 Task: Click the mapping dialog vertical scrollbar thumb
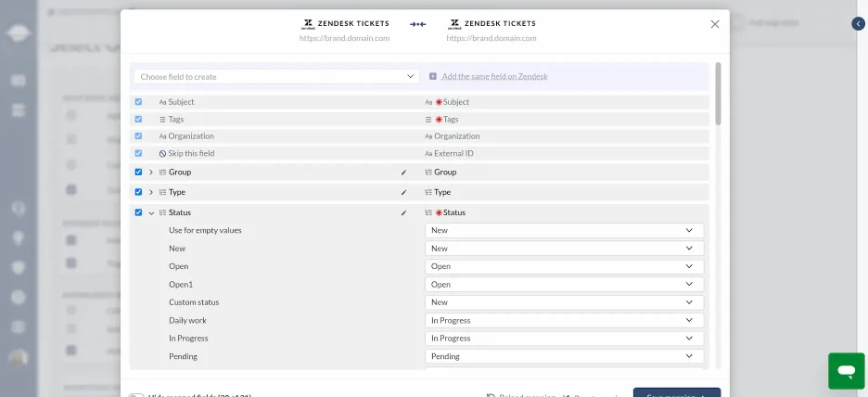coord(718,93)
